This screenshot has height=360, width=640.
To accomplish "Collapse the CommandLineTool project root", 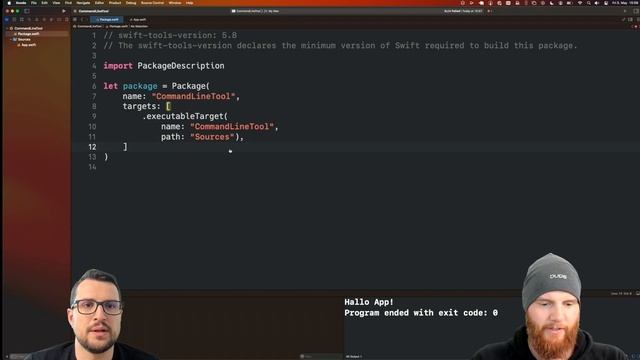I will 7,28.
